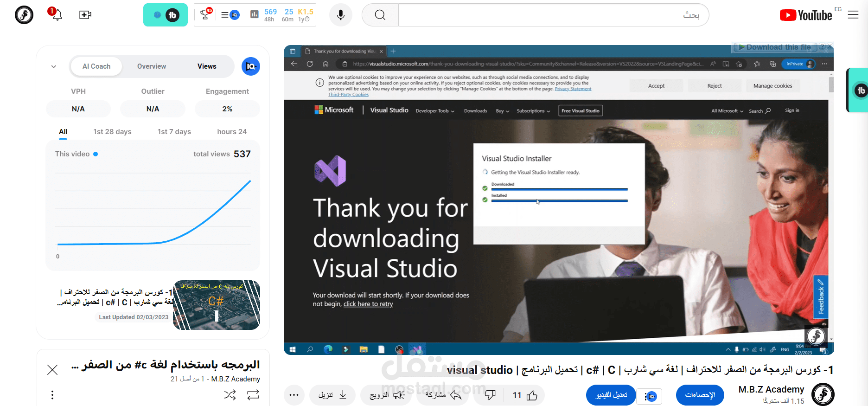
Task: Open the playlist vertical dots menu
Action: tap(52, 395)
